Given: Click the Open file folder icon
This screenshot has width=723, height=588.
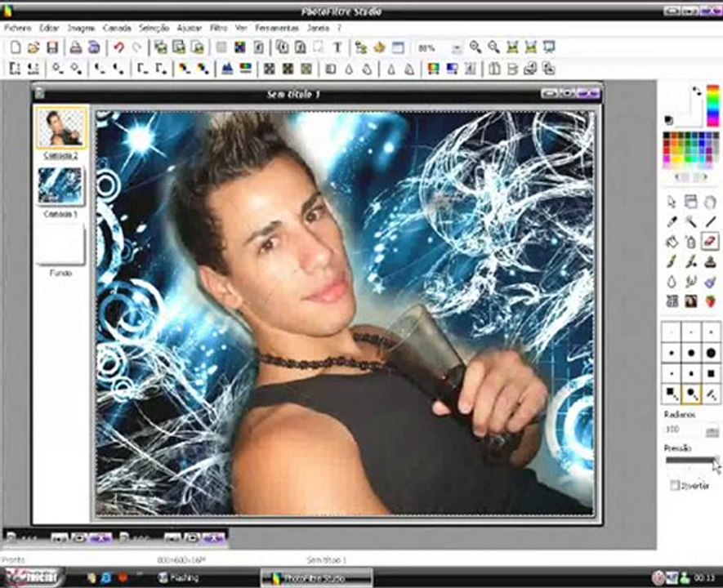Looking at the screenshot, I should 33,47.
